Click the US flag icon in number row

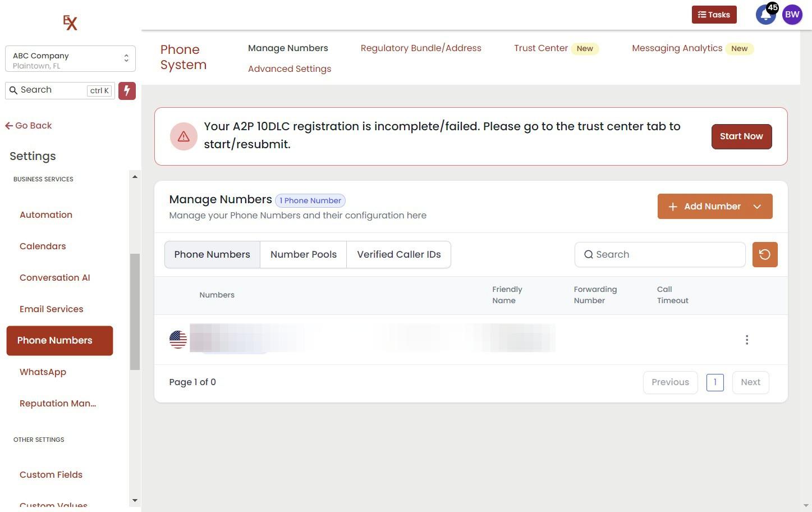coord(178,340)
